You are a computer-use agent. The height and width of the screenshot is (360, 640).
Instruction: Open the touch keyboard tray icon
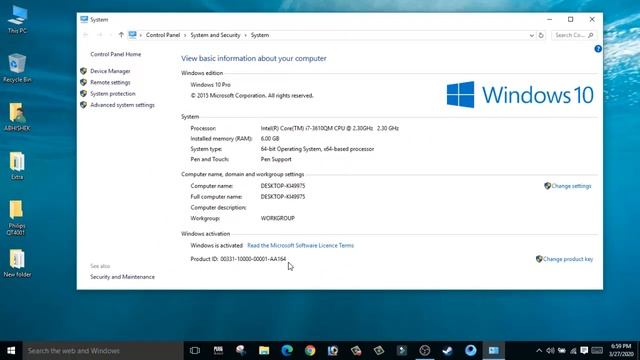click(597, 351)
